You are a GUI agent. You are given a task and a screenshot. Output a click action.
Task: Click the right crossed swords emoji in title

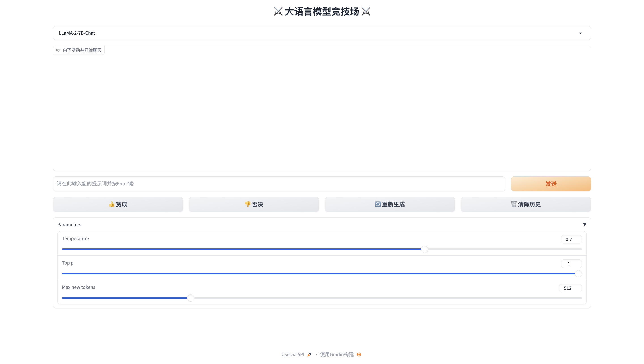(366, 11)
